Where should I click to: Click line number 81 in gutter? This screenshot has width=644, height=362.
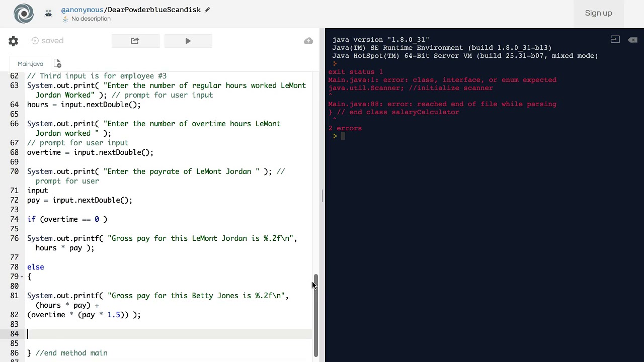pyautogui.click(x=14, y=296)
